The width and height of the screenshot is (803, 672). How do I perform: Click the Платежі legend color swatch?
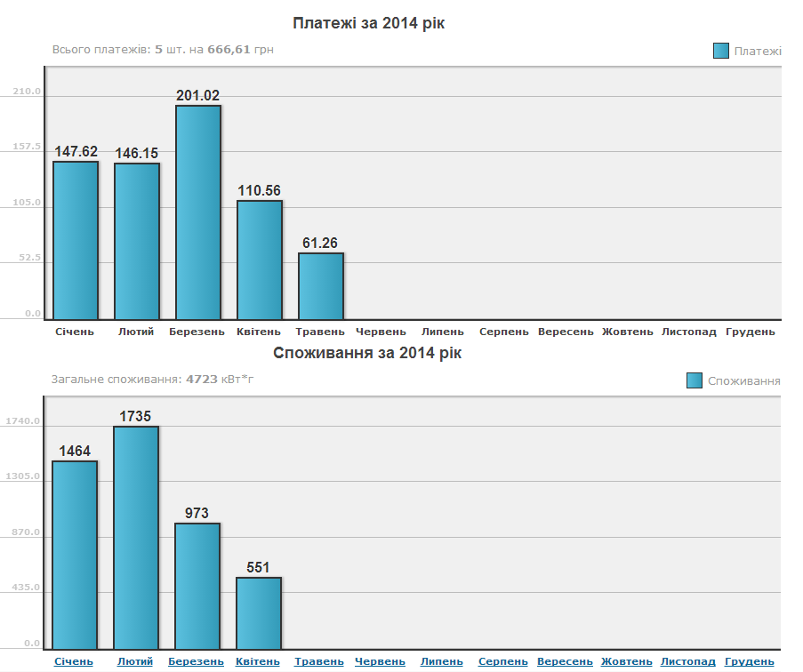pos(721,51)
